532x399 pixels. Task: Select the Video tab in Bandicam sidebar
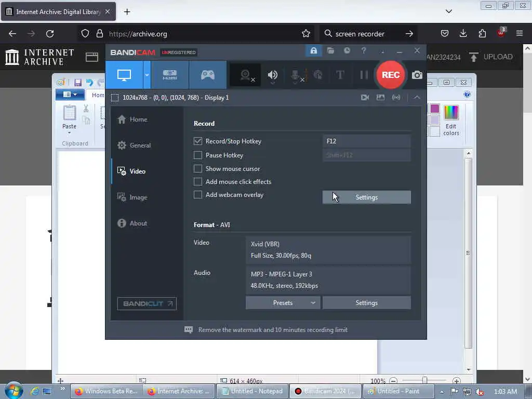[x=131, y=171]
